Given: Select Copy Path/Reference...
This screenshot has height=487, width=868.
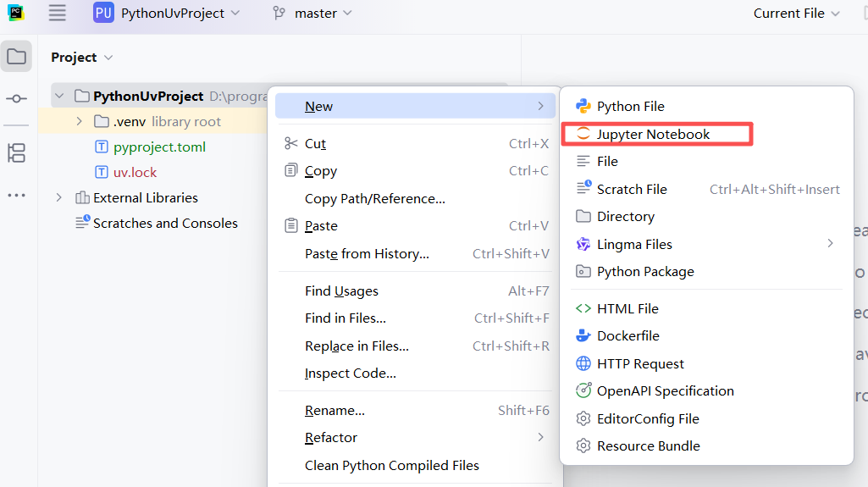Looking at the screenshot, I should (415, 198).
